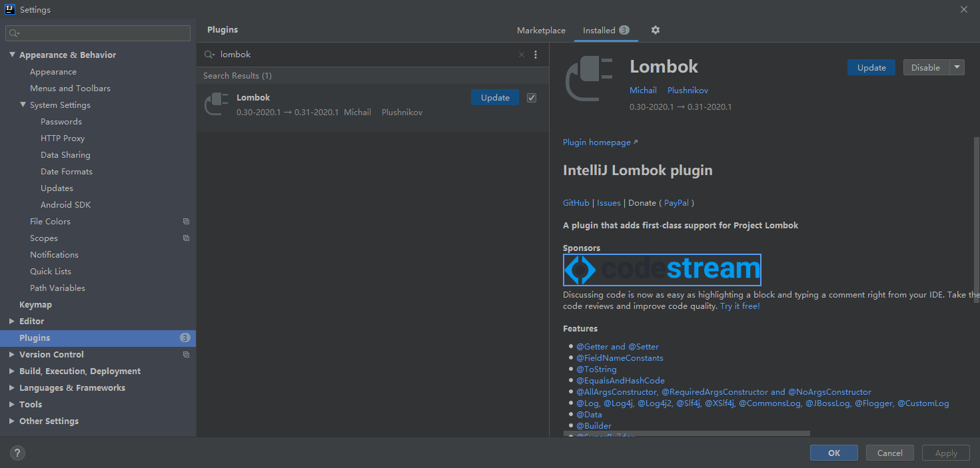This screenshot has width=980, height=468.
Task: Expand the Tools settings section
Action: click(12, 405)
